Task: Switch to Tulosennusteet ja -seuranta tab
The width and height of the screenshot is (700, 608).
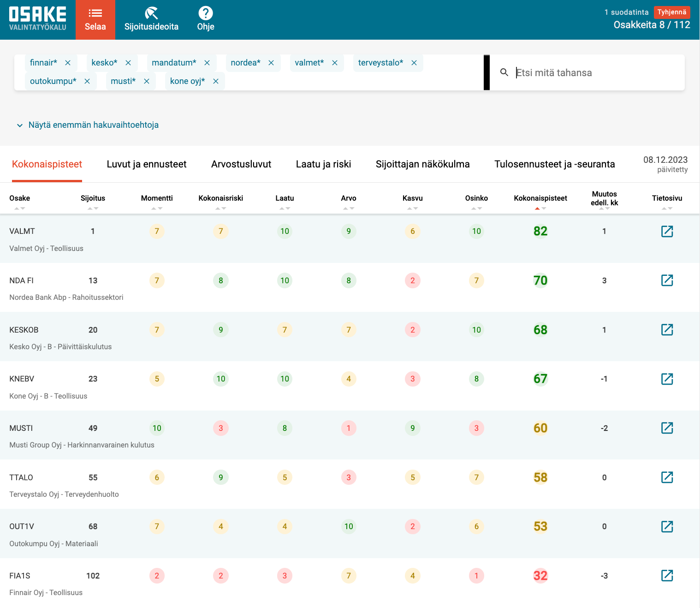Action: tap(555, 164)
